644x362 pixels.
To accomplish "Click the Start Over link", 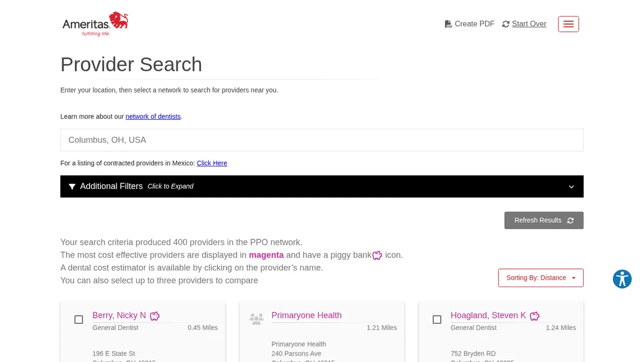I will point(524,24).
